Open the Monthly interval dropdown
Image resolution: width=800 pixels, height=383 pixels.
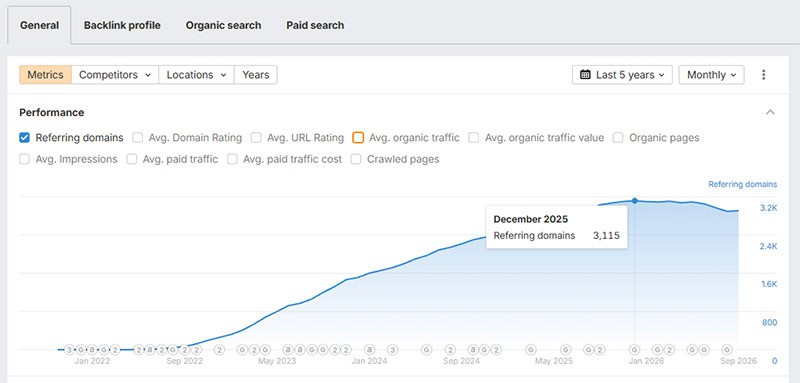[x=711, y=74]
